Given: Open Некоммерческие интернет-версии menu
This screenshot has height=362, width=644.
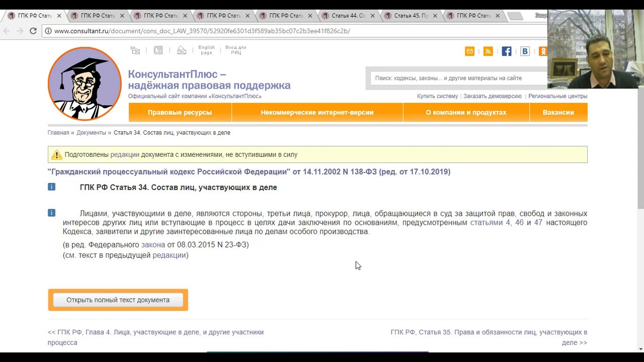Looking at the screenshot, I should (317, 112).
